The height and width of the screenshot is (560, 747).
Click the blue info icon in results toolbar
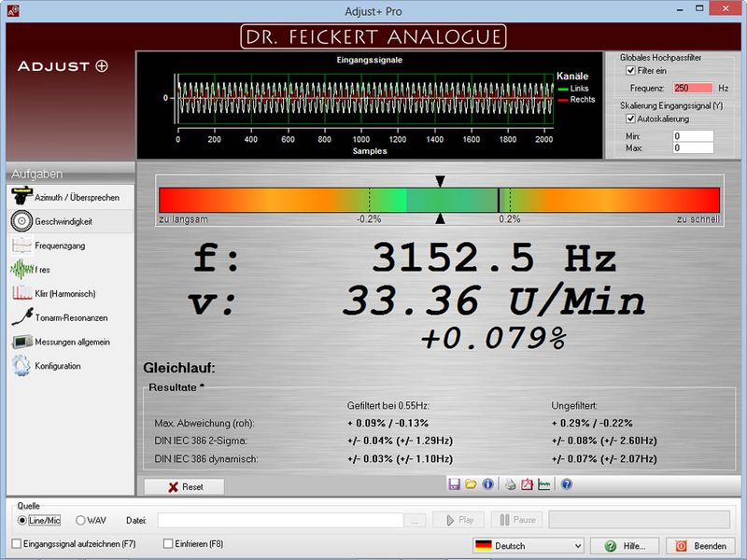click(487, 484)
